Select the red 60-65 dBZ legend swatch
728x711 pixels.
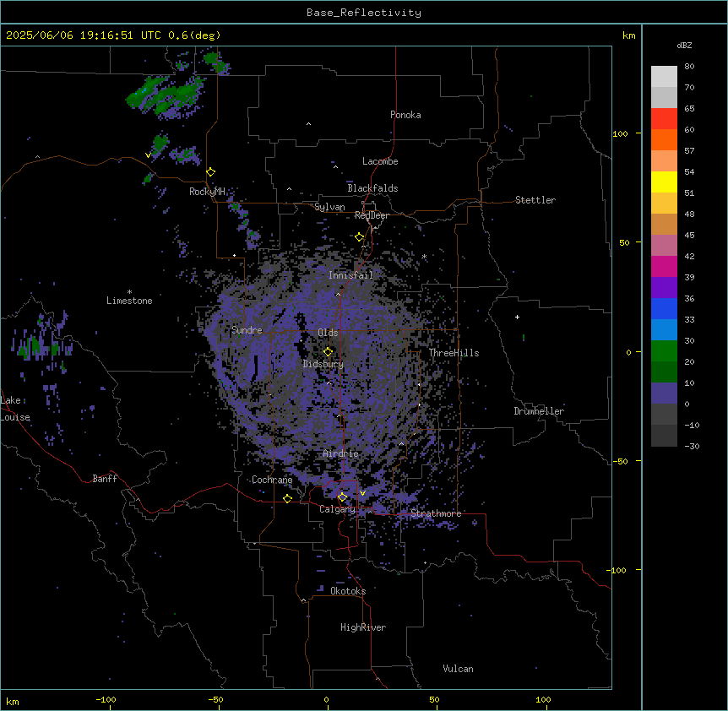coord(664,119)
